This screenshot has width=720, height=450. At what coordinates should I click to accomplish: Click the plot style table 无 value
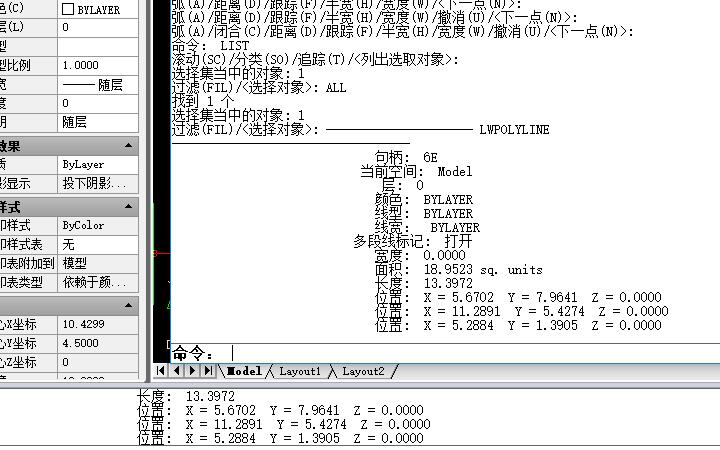[98, 245]
